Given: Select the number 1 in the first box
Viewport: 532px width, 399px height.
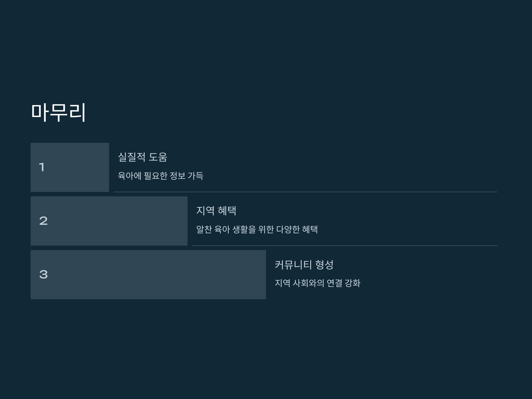Looking at the screenshot, I should 42,167.
